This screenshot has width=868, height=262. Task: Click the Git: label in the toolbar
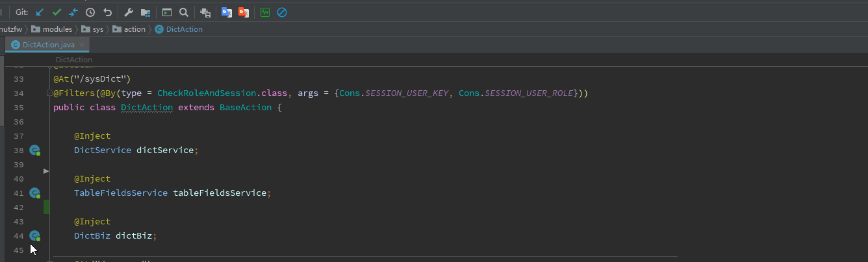pyautogui.click(x=22, y=12)
